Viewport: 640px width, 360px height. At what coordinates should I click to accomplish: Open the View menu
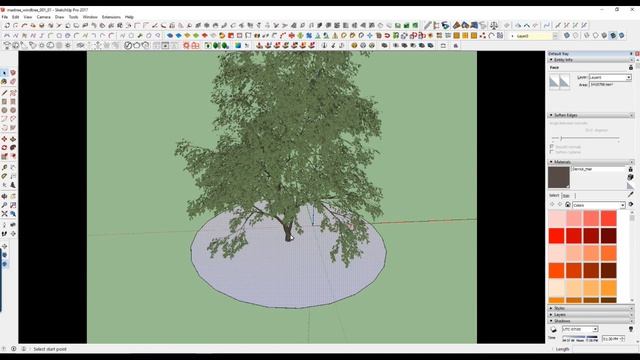[x=28, y=17]
